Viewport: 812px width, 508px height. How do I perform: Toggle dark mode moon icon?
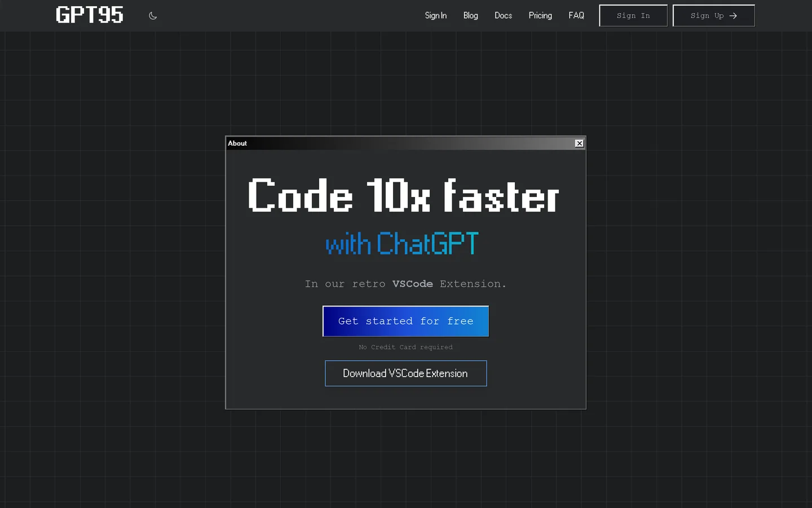153,16
